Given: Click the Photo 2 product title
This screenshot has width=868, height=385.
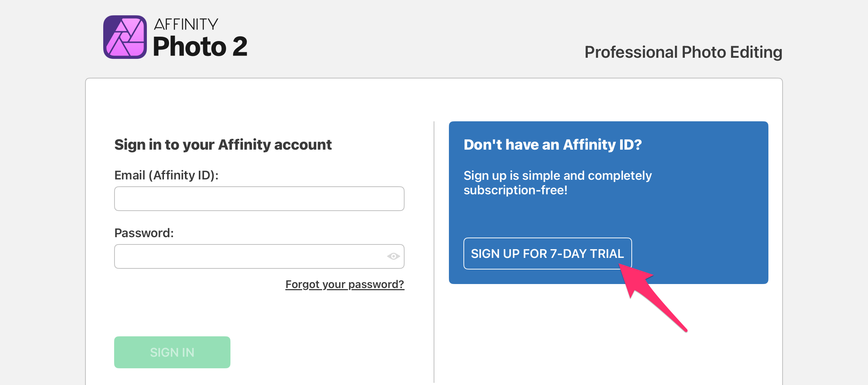Looking at the screenshot, I should pyautogui.click(x=200, y=47).
